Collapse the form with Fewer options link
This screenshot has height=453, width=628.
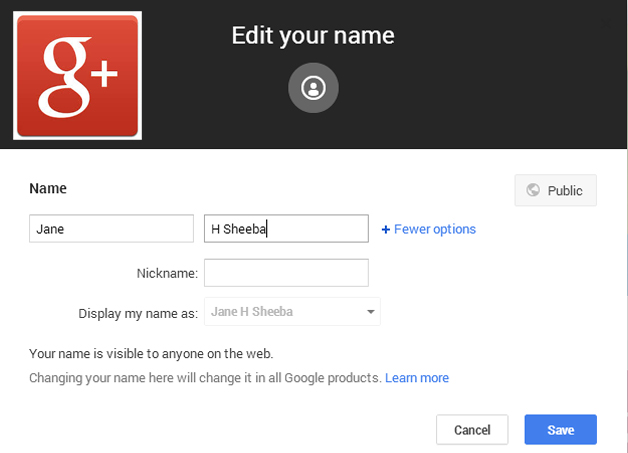click(435, 229)
